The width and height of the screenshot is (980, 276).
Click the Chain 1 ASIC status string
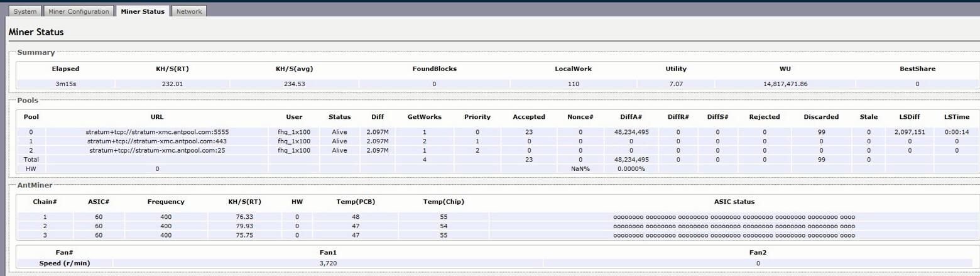point(734,217)
